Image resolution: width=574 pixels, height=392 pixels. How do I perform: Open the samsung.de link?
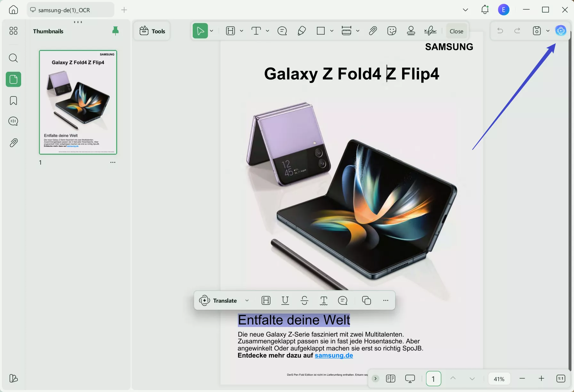pyautogui.click(x=334, y=355)
